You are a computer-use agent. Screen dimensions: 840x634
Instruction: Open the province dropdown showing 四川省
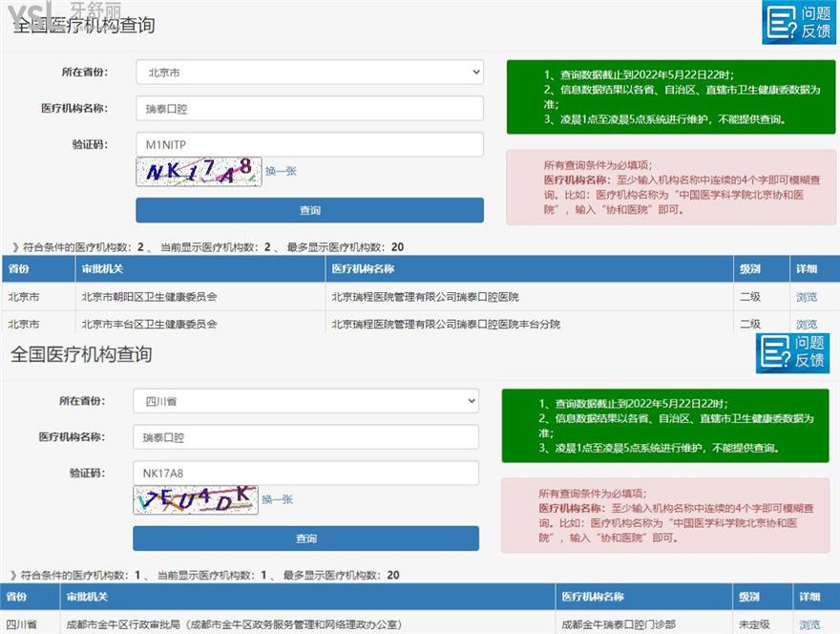pos(305,401)
